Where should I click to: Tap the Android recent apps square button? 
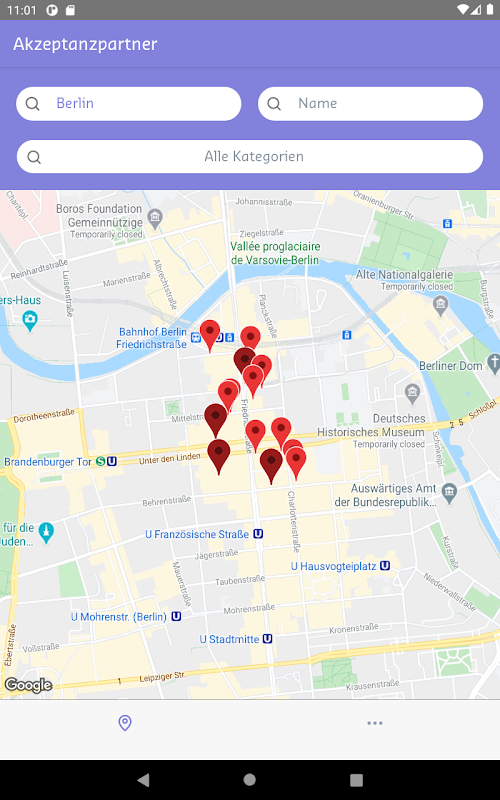click(356, 780)
